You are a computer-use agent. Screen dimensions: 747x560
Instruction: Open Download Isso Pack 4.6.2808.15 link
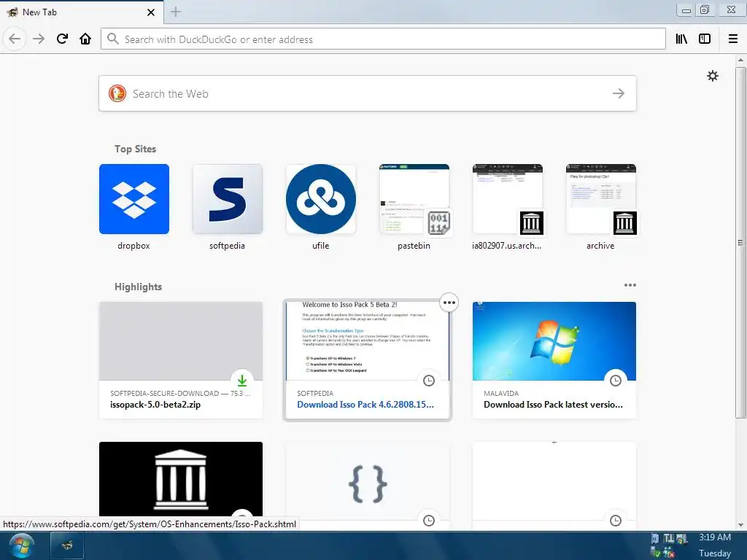365,404
